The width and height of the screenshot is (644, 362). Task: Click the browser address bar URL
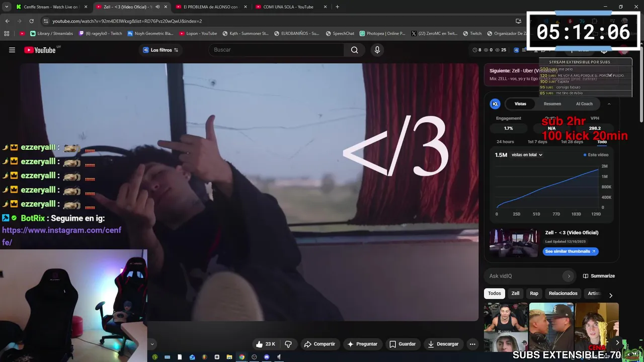tap(127, 21)
